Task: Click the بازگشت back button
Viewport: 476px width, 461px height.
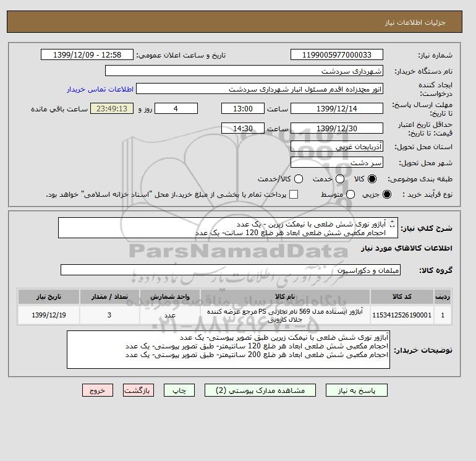Action: (138, 390)
